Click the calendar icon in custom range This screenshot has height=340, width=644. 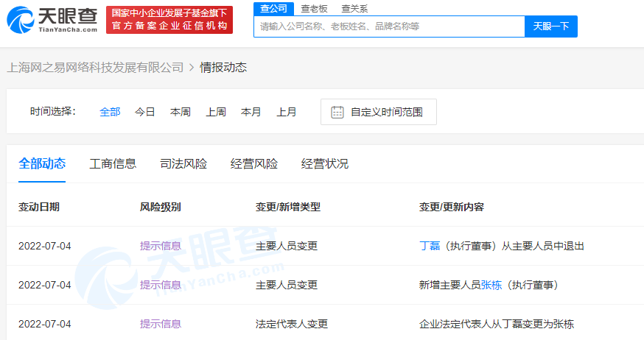(337, 112)
